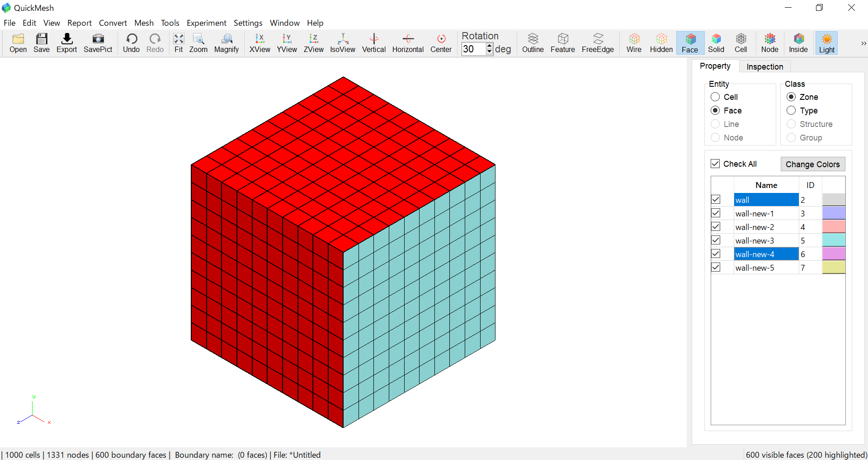Switch to ZView orientation
Screen dimensions: 868x460
click(x=314, y=43)
